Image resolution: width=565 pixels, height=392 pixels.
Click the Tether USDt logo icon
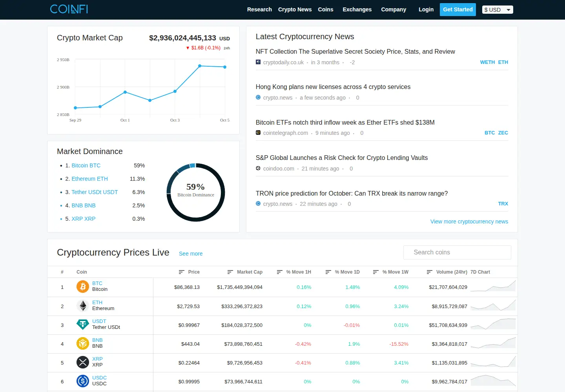[83, 325]
